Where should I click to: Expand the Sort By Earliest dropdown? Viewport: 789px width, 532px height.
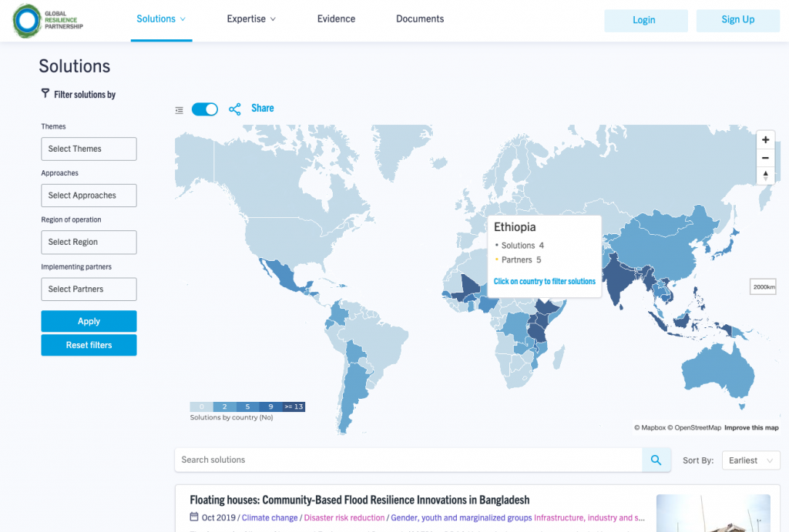[750, 460]
